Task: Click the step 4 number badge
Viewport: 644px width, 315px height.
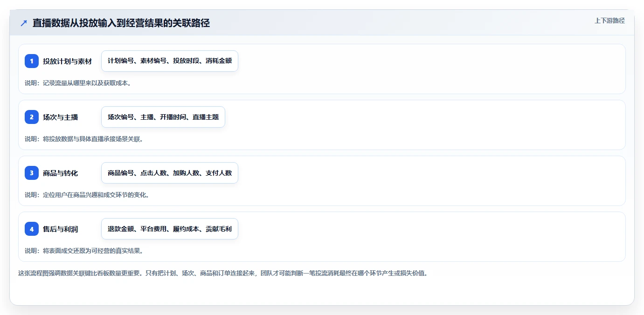Action: point(32,229)
